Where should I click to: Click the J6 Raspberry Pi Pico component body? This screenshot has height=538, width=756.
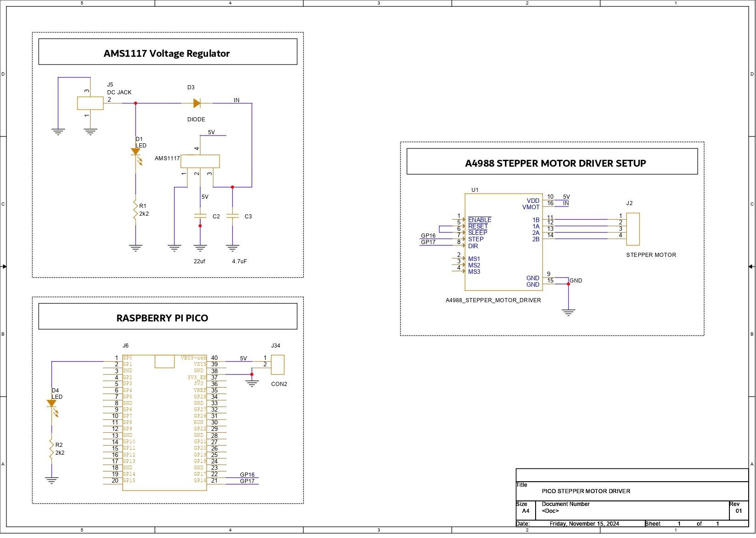coord(164,423)
